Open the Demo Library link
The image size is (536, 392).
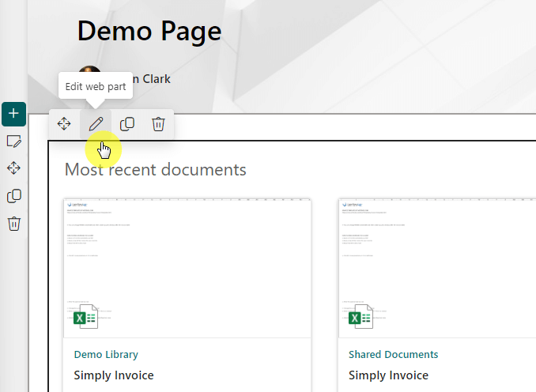click(106, 354)
